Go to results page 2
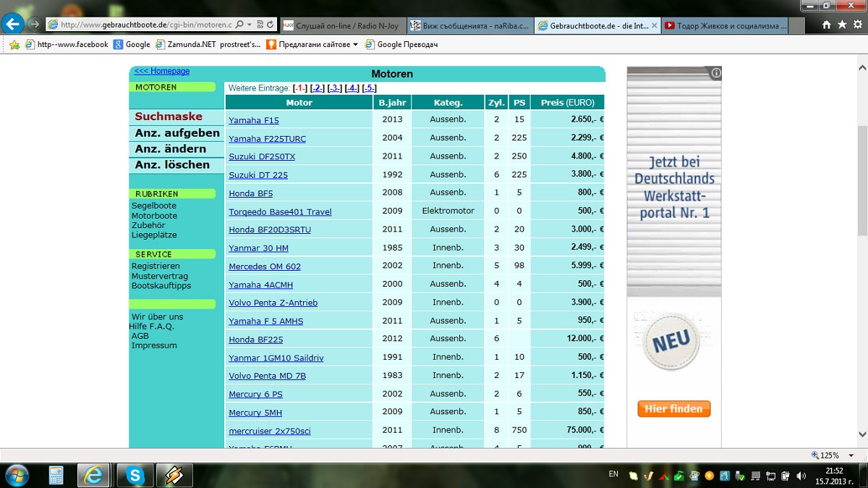The image size is (868, 488). [x=317, y=88]
